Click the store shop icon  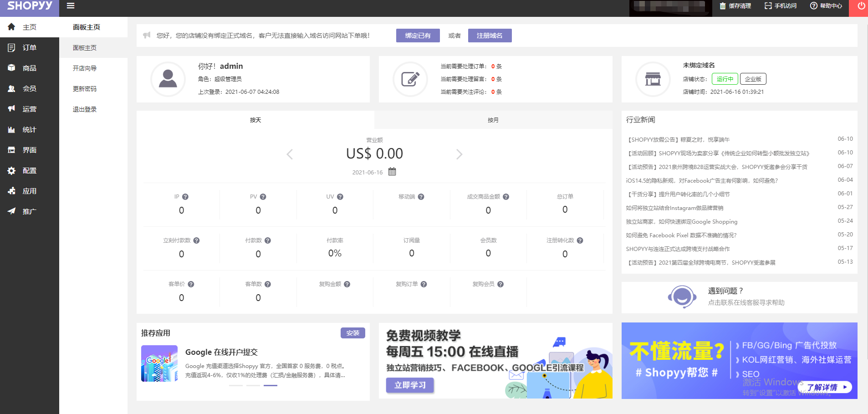click(653, 79)
